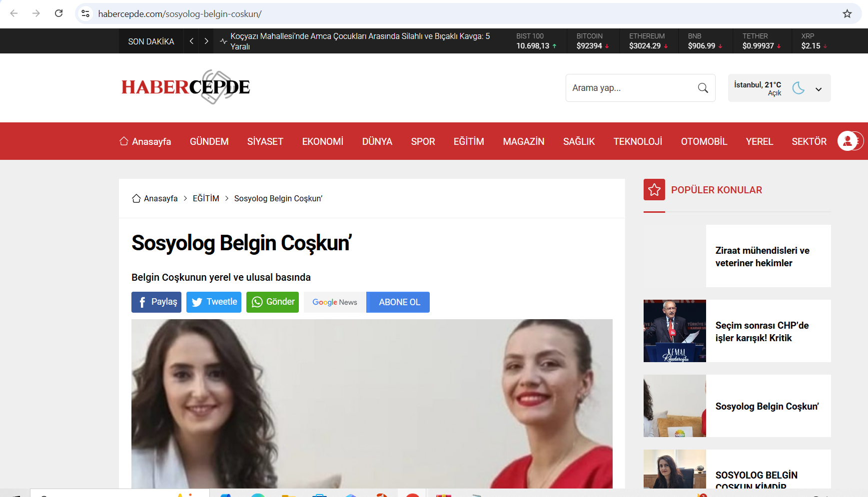Reload the current page
Viewport: 868px width, 497px height.
[x=58, y=13]
